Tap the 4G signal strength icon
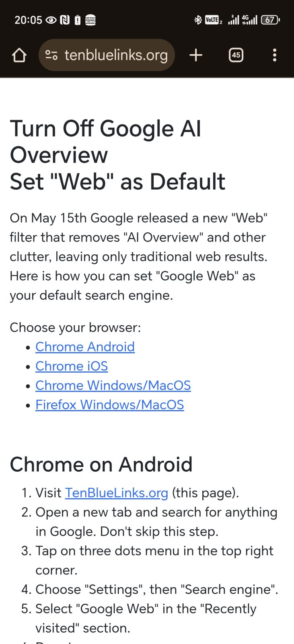294x644 pixels. coord(249,20)
